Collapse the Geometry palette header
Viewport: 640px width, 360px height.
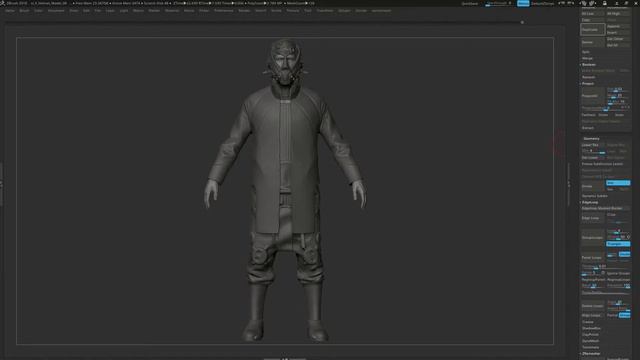(591, 139)
